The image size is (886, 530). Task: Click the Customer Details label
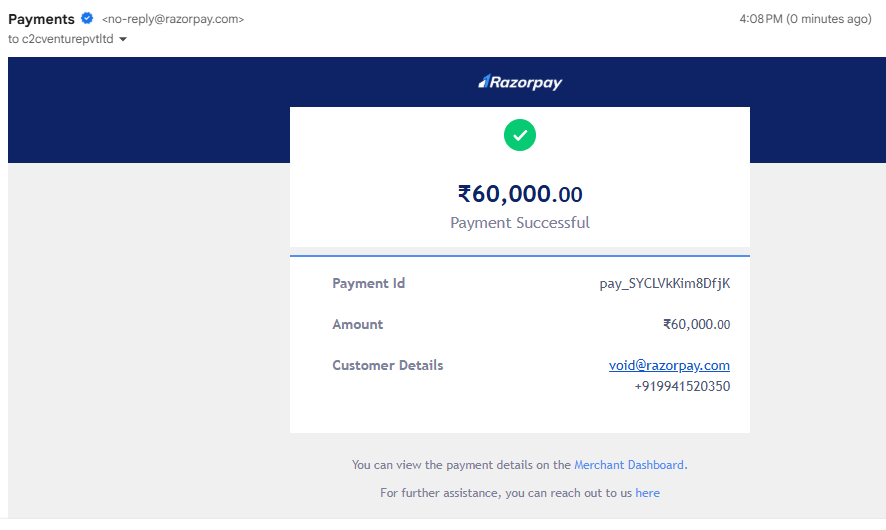tap(387, 365)
